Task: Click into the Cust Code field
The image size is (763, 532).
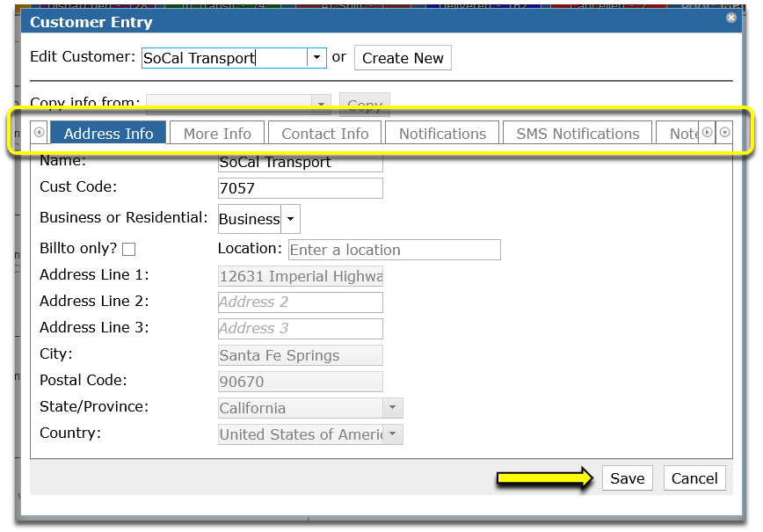Action: tap(301, 188)
